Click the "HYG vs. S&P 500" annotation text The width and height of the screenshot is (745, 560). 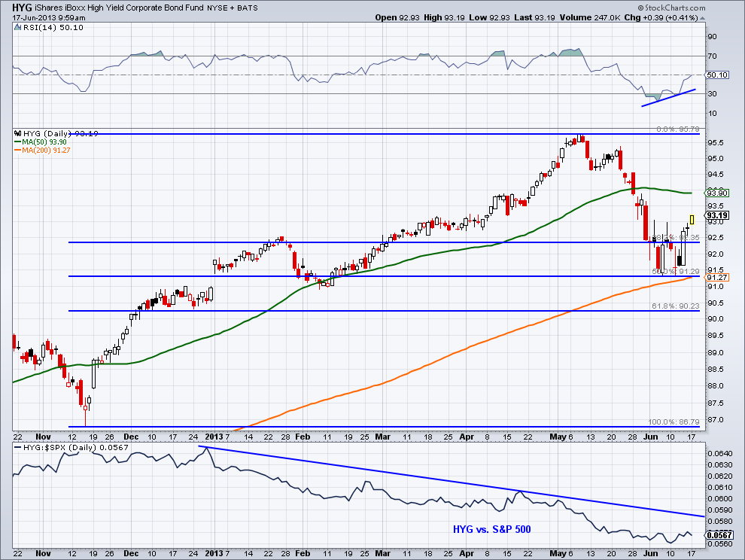492,529
